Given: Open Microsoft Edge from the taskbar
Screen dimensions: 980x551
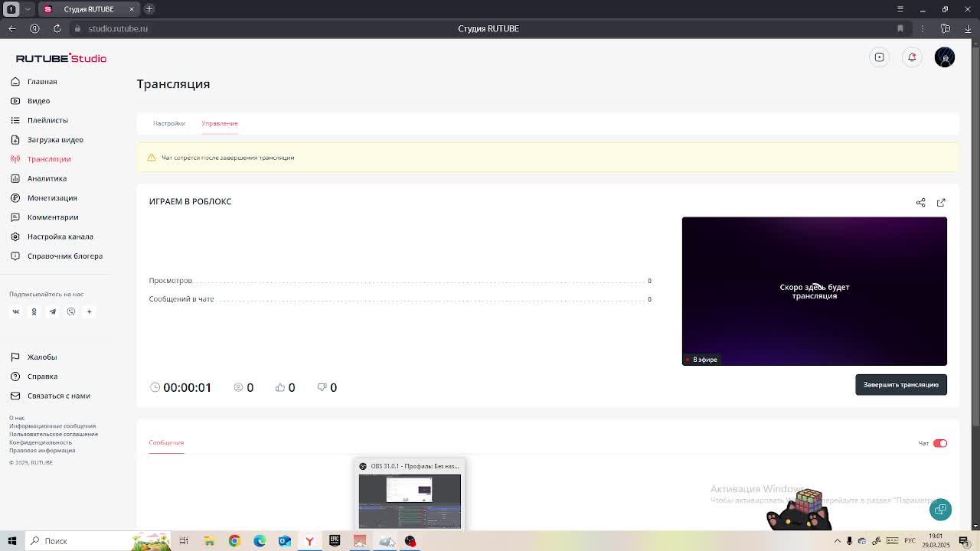Looking at the screenshot, I should (x=260, y=541).
